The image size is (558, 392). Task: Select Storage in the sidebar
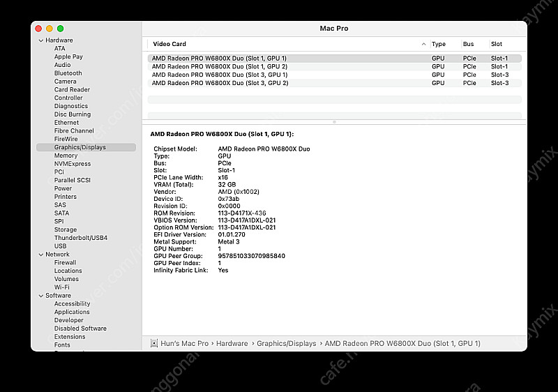(x=66, y=229)
